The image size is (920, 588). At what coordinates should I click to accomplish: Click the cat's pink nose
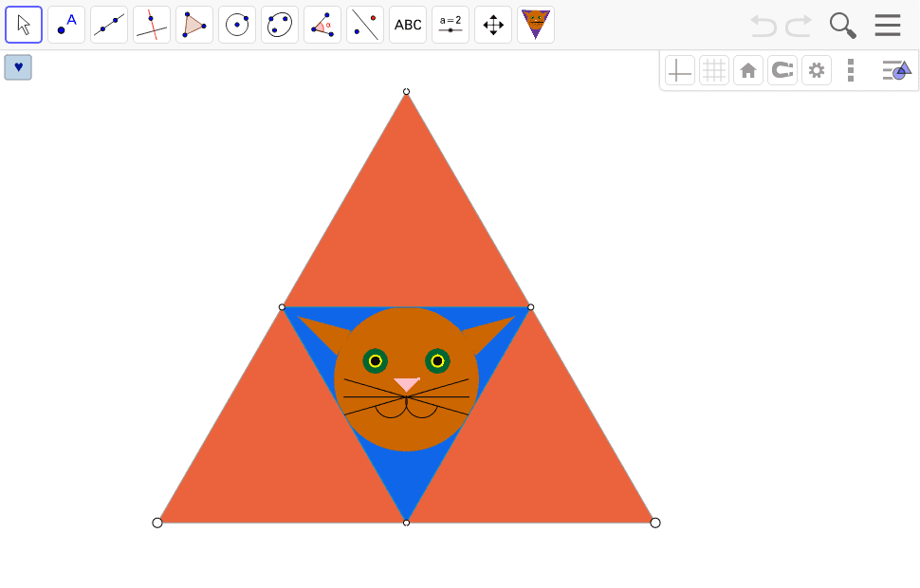click(407, 384)
